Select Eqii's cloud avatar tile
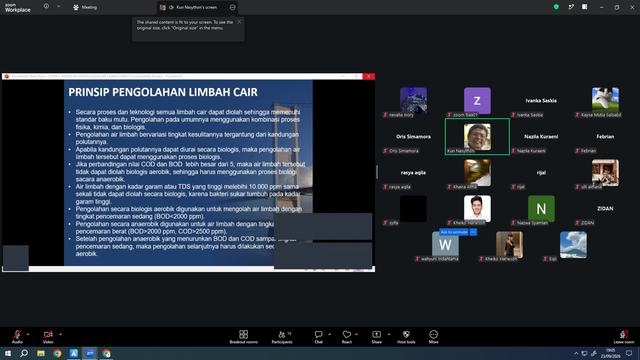 pyautogui.click(x=573, y=244)
